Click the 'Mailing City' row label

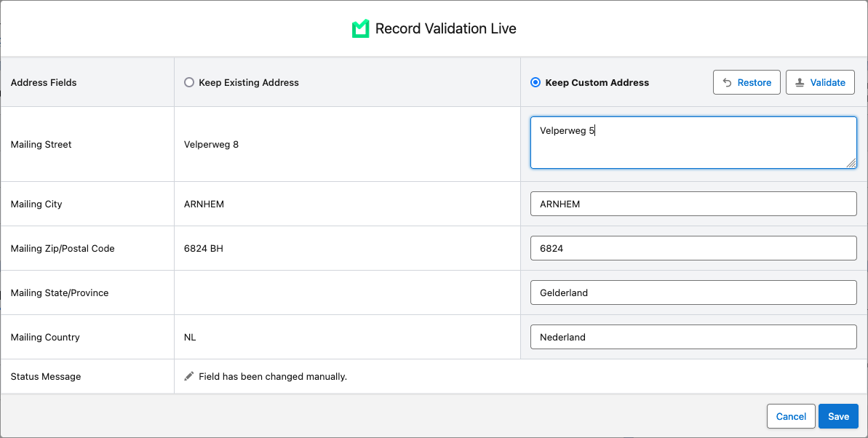pos(36,204)
